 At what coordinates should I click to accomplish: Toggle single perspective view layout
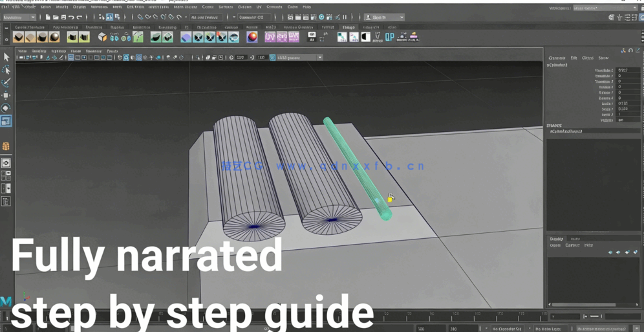(x=6, y=163)
